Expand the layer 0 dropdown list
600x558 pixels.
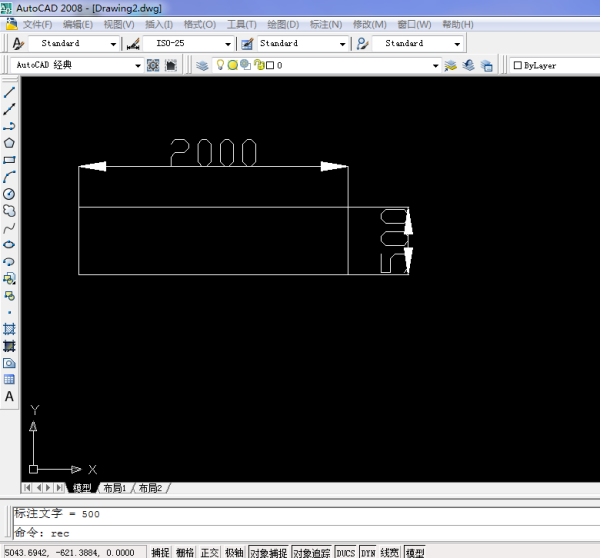pos(435,66)
